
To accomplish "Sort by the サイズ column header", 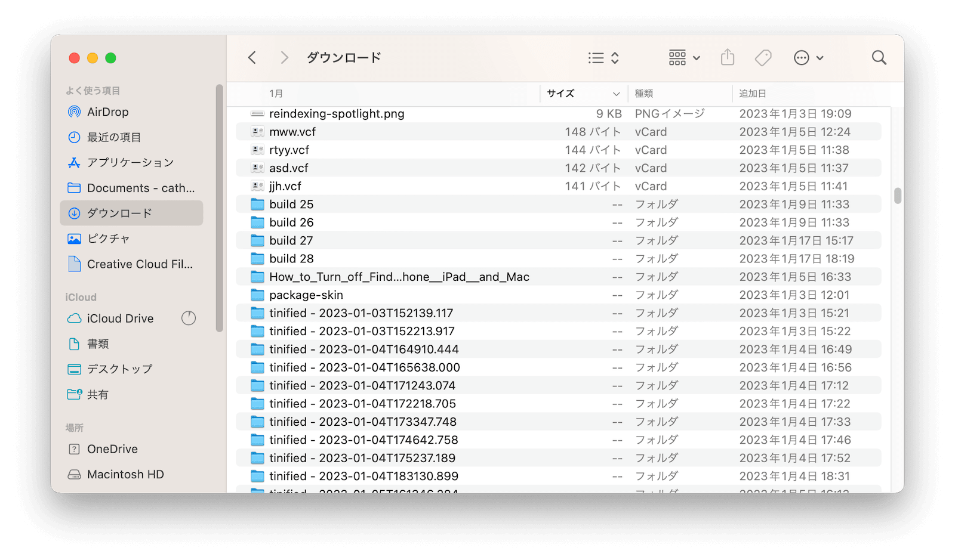I will pos(584,94).
